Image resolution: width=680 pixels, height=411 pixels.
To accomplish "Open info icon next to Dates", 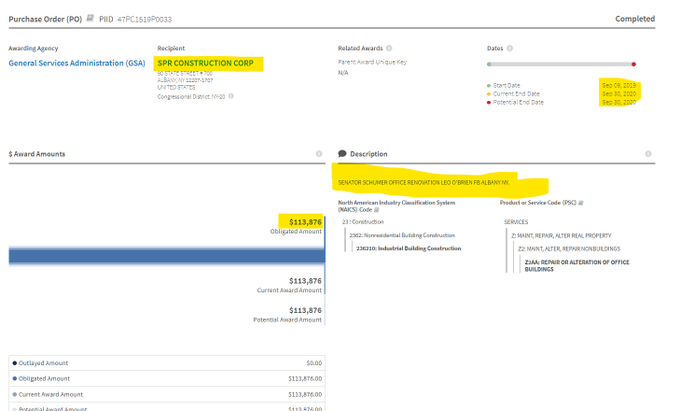I will pos(510,48).
